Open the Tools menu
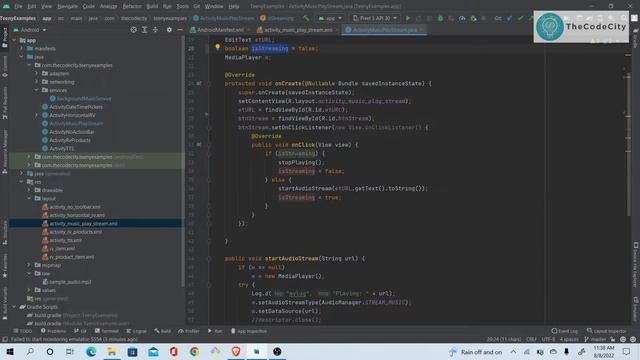 point(182,7)
